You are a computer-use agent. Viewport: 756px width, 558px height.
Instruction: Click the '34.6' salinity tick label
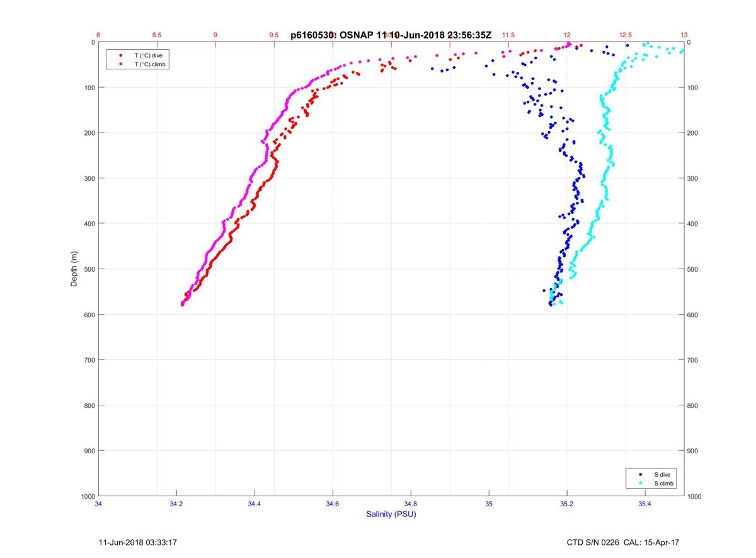click(333, 503)
